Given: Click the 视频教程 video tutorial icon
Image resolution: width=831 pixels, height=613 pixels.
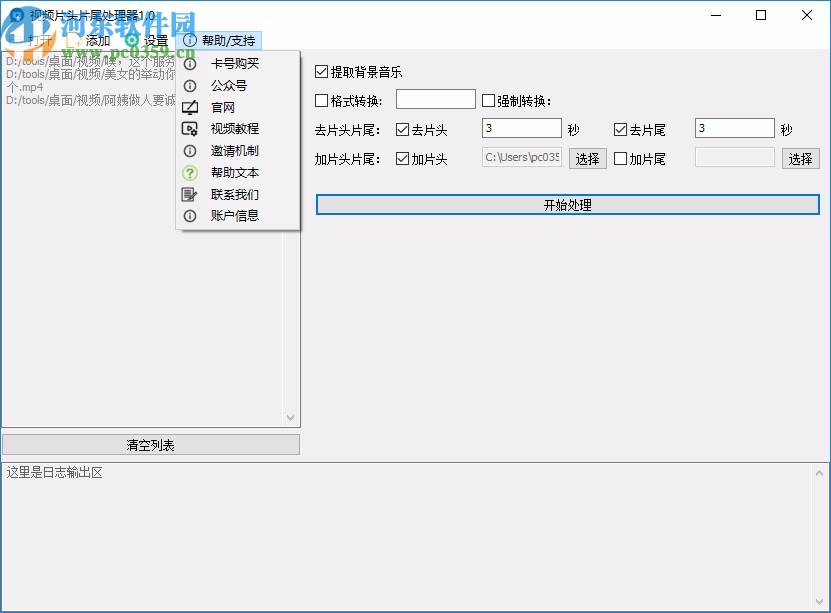Looking at the screenshot, I should coord(189,129).
